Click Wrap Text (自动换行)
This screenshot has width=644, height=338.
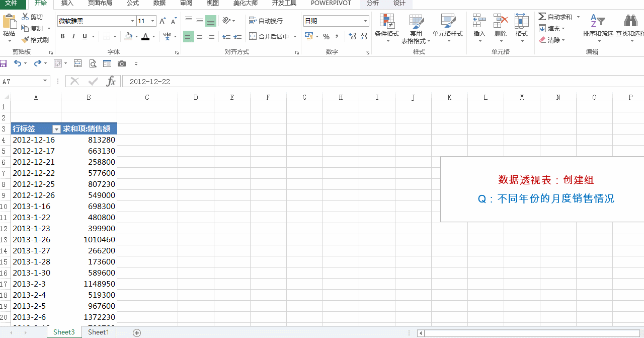click(266, 21)
